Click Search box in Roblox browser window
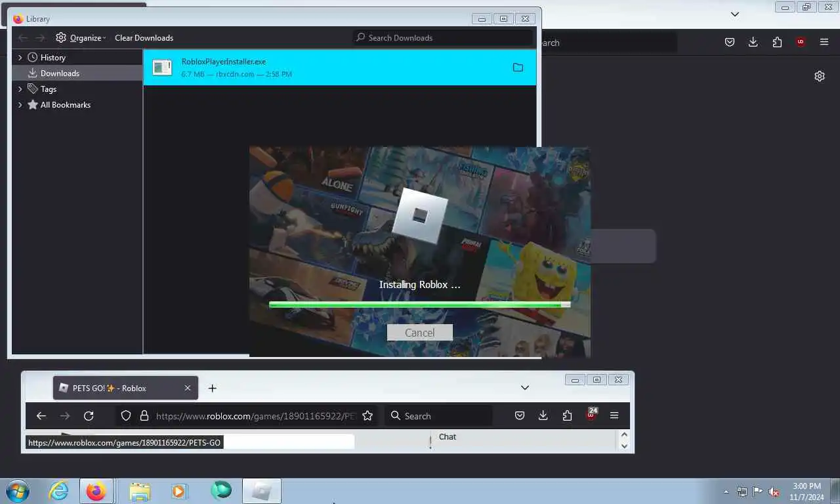This screenshot has height=504, width=840. pos(438,415)
